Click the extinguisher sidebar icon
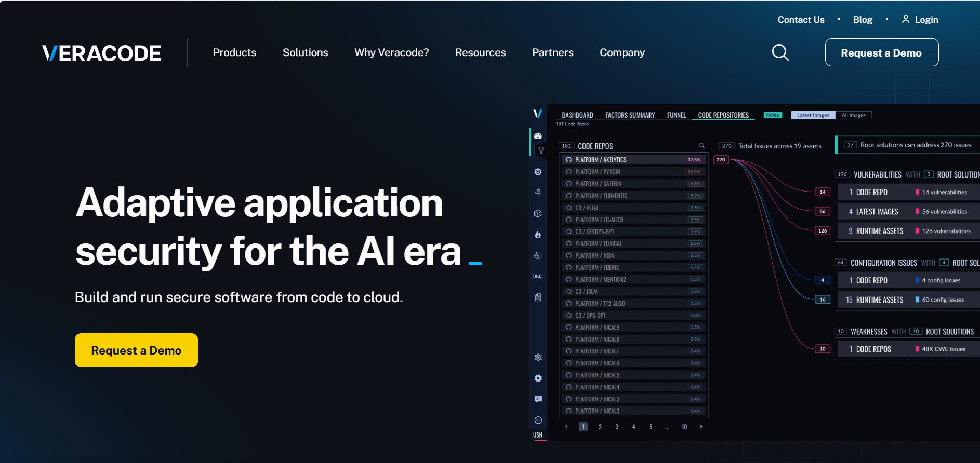 point(538,193)
